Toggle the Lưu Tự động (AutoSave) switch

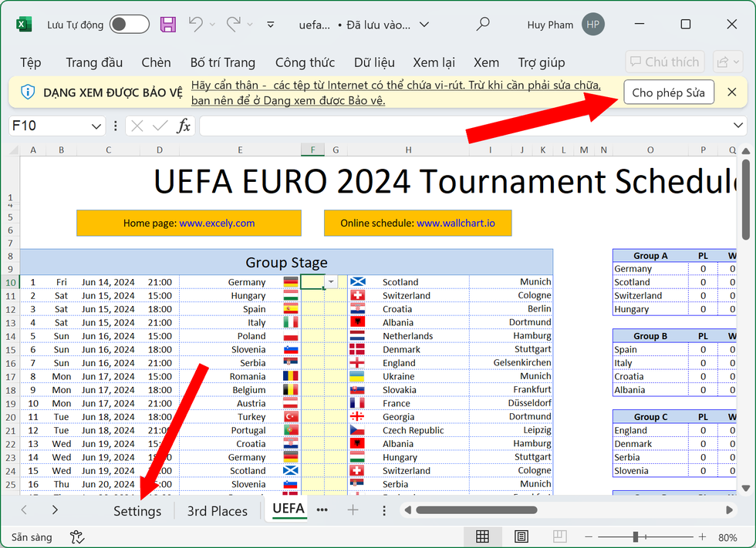click(x=129, y=24)
